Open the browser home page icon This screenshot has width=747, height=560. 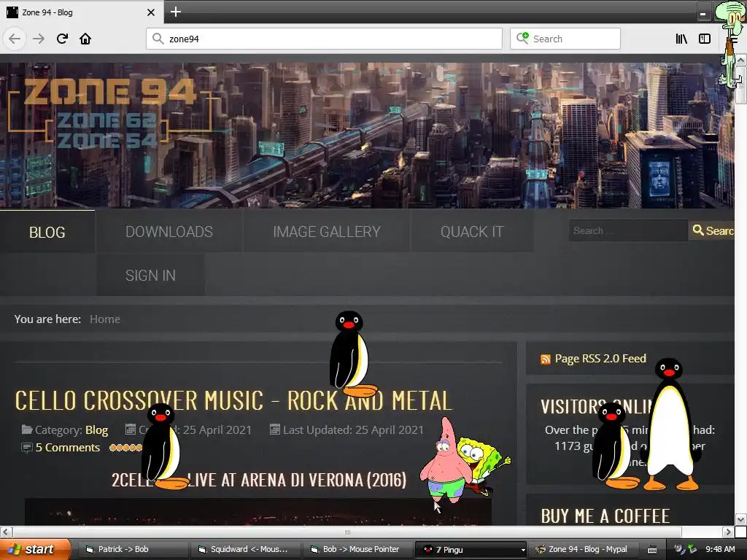click(85, 39)
